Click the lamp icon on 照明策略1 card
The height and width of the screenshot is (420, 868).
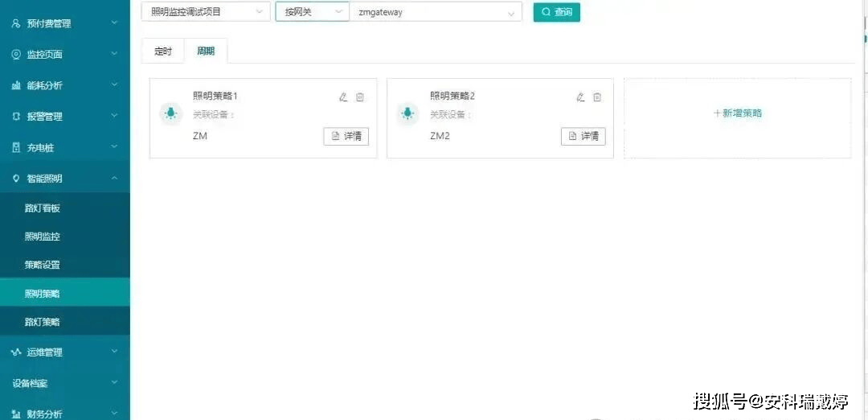[171, 114]
